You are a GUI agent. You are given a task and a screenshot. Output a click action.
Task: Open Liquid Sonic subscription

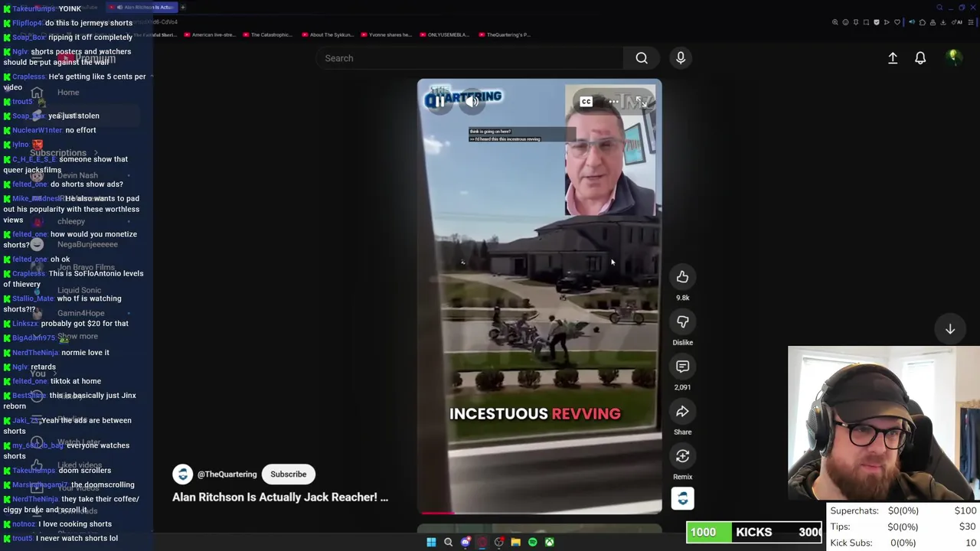pyautogui.click(x=79, y=290)
